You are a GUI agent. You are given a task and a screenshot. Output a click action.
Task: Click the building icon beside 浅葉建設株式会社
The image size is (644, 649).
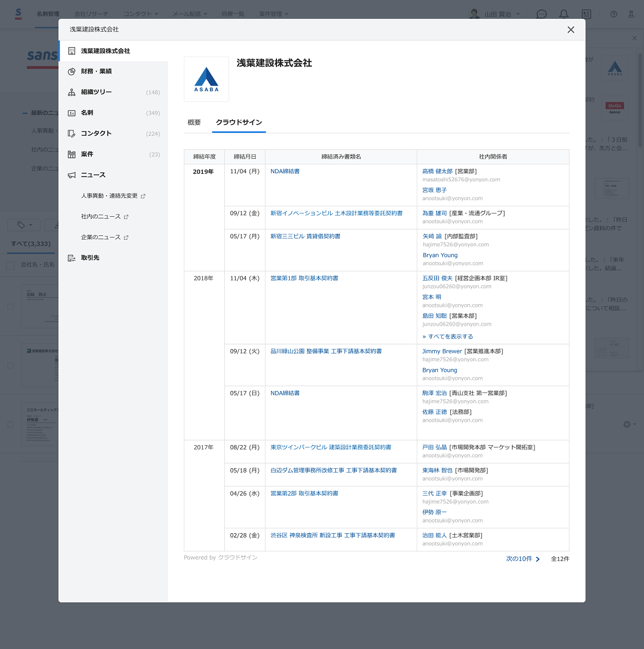pyautogui.click(x=71, y=51)
